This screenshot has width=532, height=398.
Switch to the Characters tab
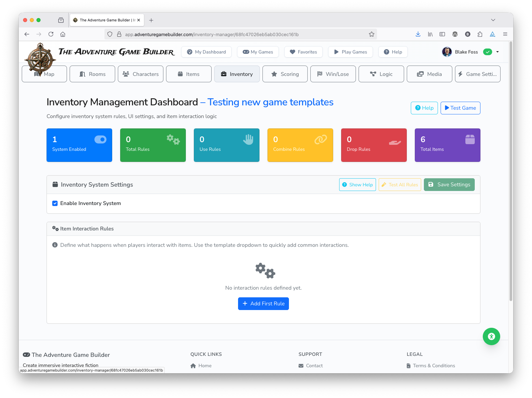click(x=141, y=74)
